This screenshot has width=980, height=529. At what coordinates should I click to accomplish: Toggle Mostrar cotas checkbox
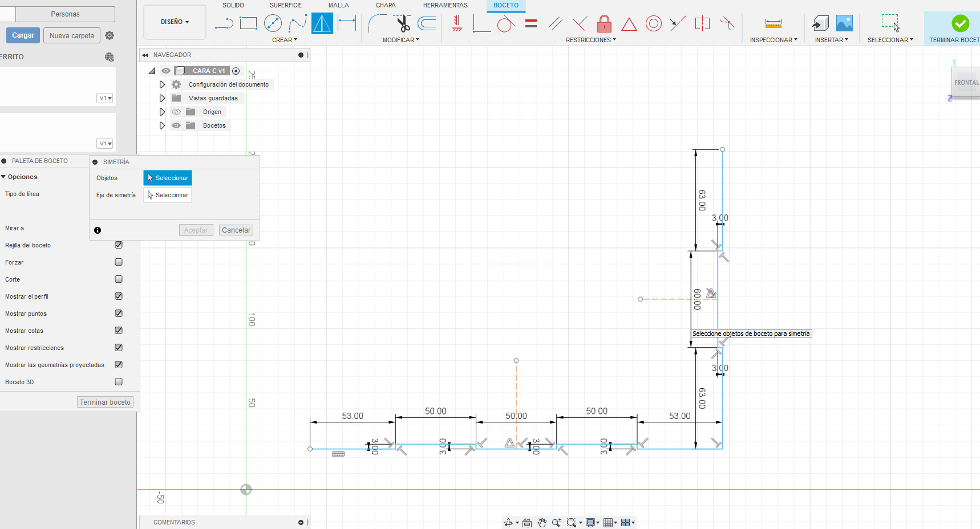(x=119, y=331)
